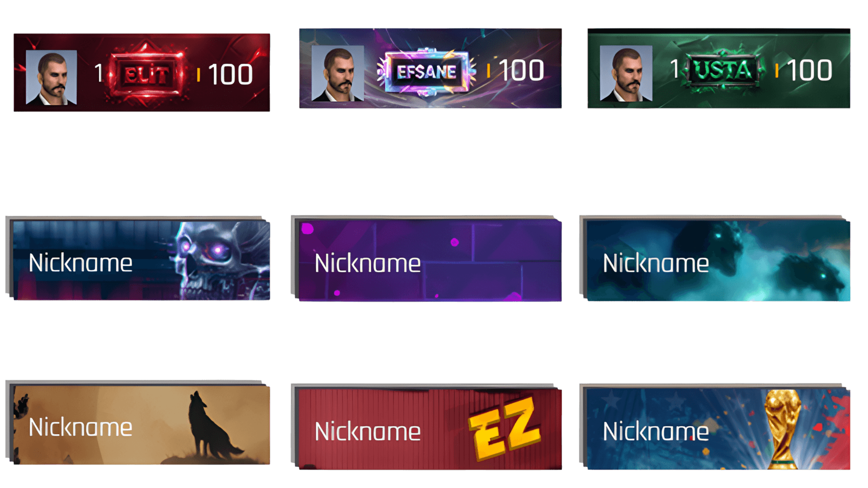Select avatar portrait on red ELIT banner
This screenshot has height=488, width=868.
click(x=51, y=77)
